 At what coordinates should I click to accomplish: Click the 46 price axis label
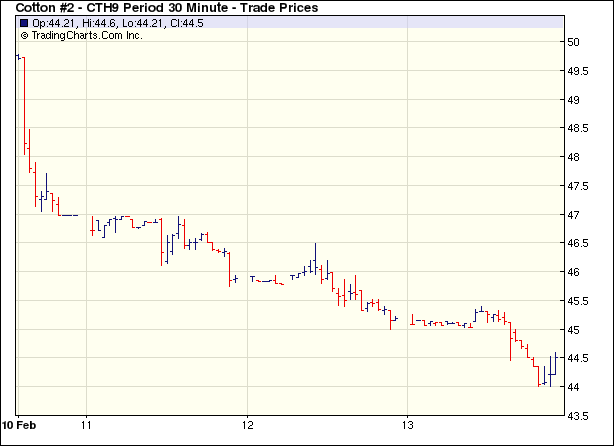click(574, 272)
